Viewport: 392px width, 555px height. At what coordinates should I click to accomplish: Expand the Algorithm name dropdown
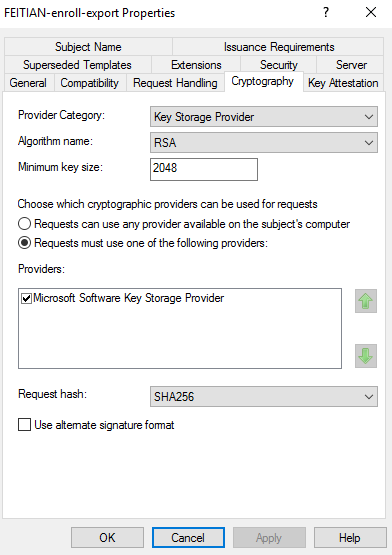(264, 143)
